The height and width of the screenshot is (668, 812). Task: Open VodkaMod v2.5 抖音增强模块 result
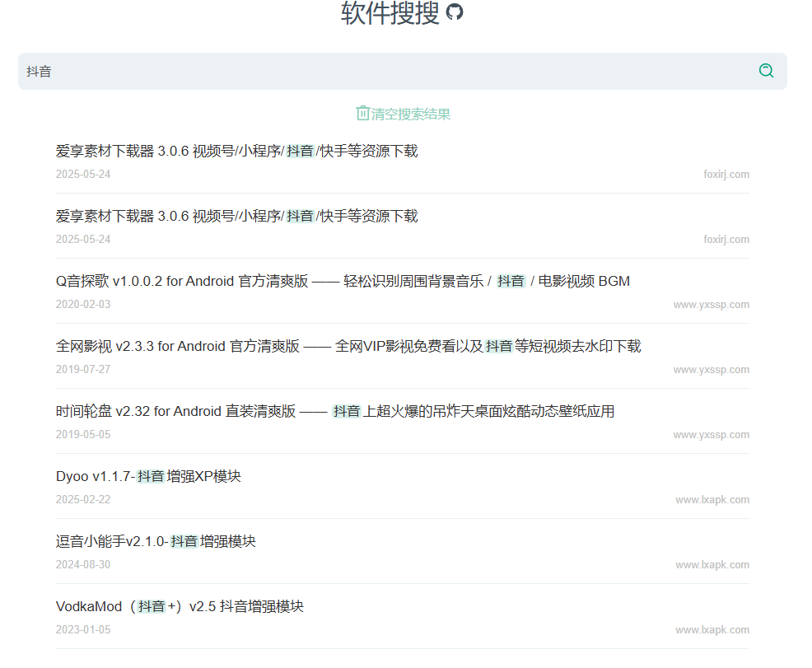180,606
